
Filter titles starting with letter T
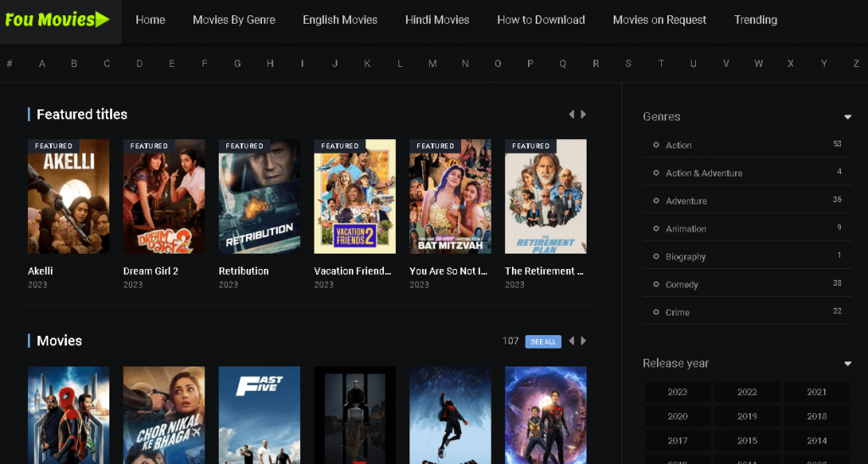[x=661, y=64]
